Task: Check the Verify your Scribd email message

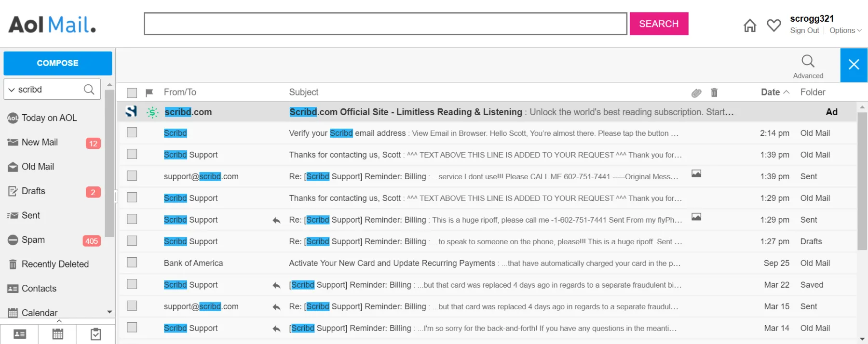Action: [x=132, y=132]
